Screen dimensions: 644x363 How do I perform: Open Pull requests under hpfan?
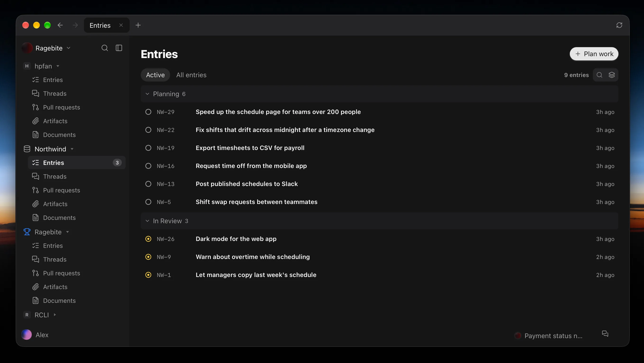(x=77, y=107)
